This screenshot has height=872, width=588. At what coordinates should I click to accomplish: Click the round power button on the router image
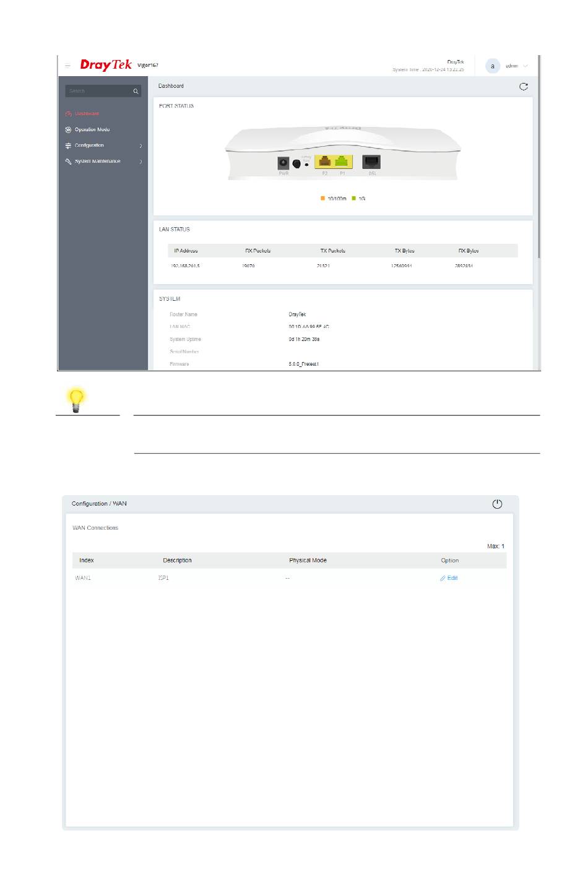[296, 164]
